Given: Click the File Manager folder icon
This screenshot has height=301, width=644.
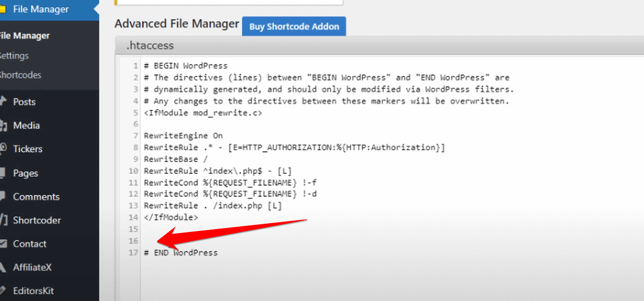Looking at the screenshot, I should [x=2, y=9].
